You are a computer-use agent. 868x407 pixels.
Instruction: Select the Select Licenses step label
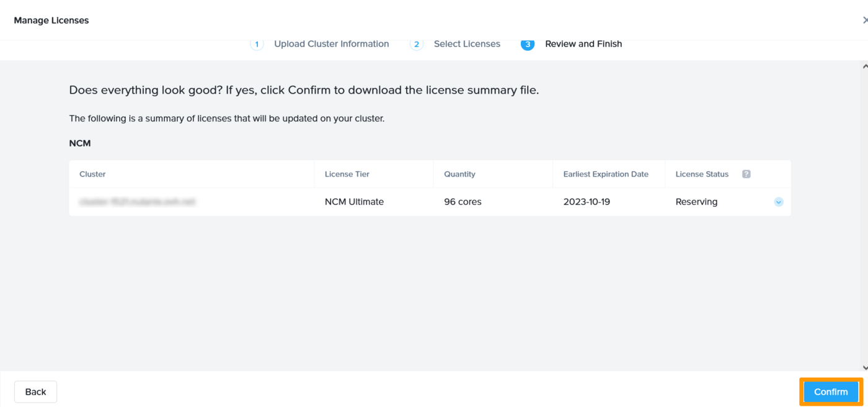467,44
